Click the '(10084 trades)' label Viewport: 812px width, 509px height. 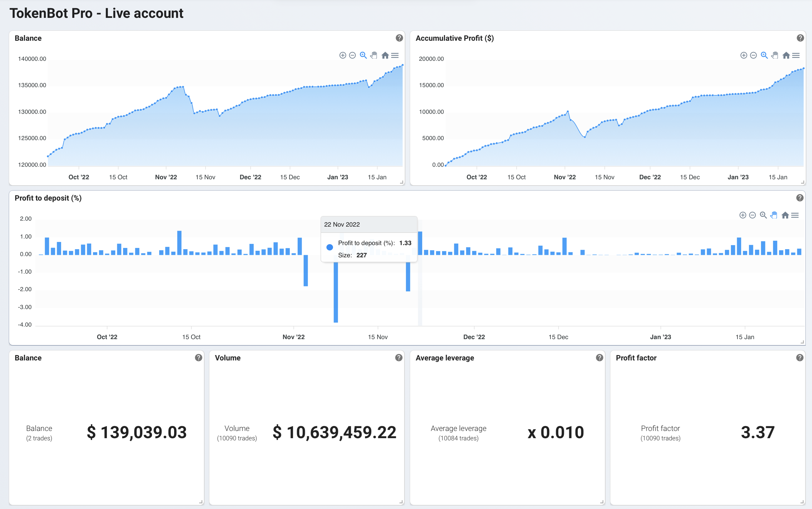(458, 438)
